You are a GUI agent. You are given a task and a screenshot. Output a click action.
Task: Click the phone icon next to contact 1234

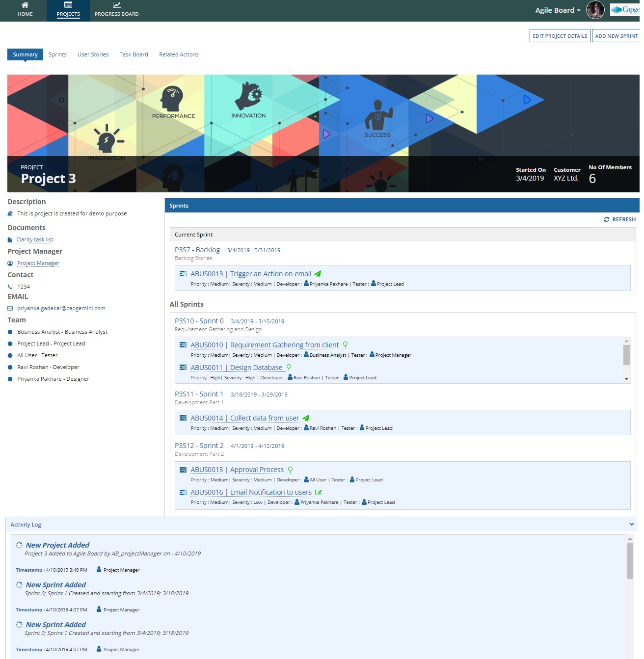click(10, 286)
